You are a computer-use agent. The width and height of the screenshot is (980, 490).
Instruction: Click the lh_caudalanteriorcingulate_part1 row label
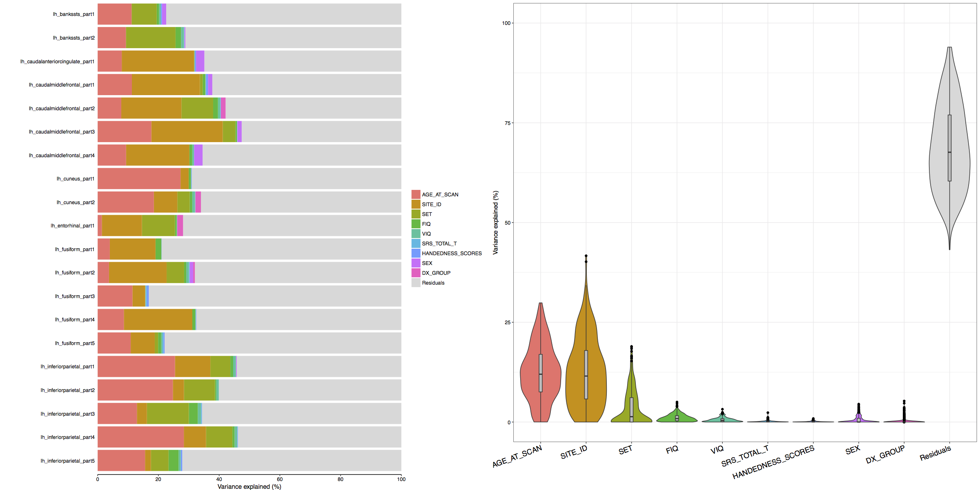(57, 62)
